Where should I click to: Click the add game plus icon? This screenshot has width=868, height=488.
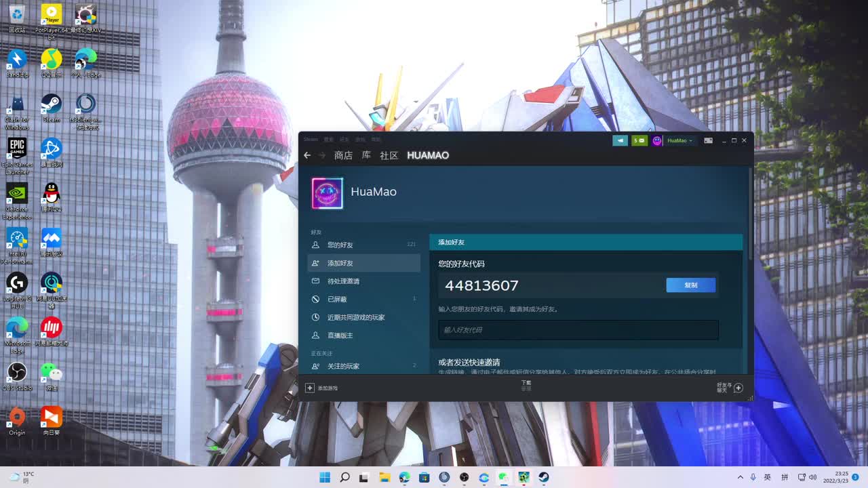310,388
